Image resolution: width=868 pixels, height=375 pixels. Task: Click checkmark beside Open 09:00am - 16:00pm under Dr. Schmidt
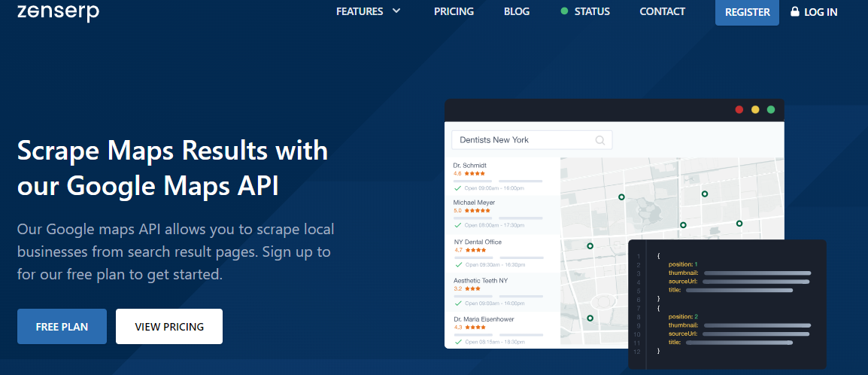458,188
